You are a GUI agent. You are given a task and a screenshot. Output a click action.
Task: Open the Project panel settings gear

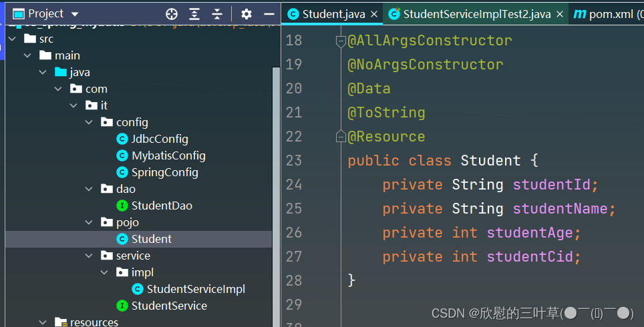click(x=247, y=14)
